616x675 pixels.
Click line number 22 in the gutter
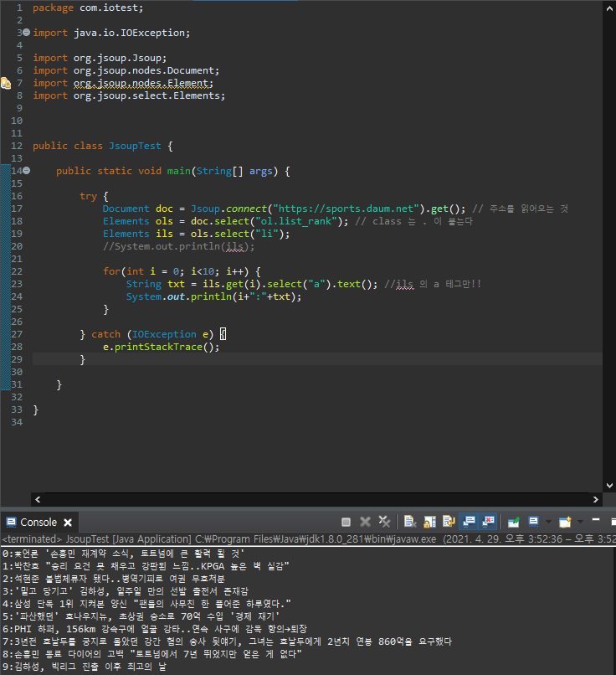17,271
